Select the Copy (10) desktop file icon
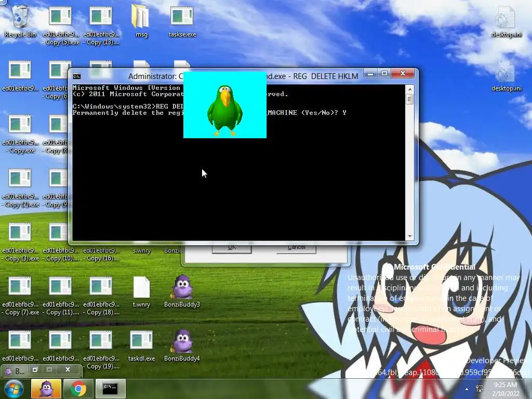532x399 pixels. (x=61, y=242)
